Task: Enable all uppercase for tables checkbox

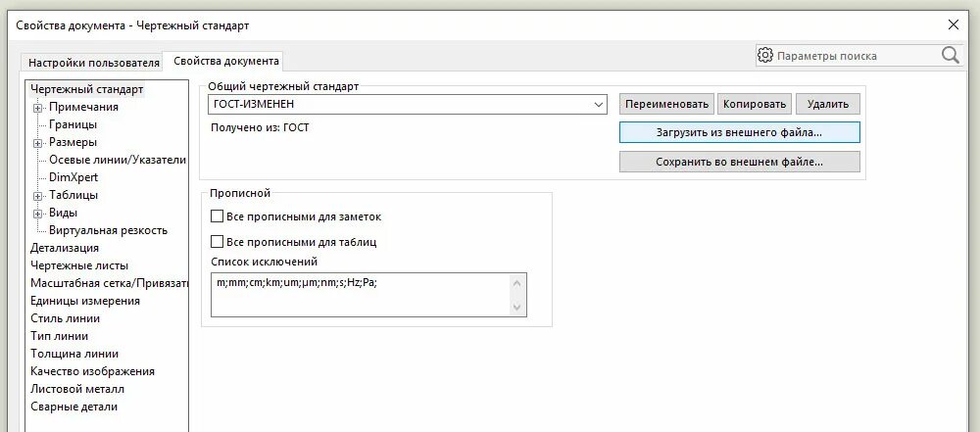Action: point(218,241)
